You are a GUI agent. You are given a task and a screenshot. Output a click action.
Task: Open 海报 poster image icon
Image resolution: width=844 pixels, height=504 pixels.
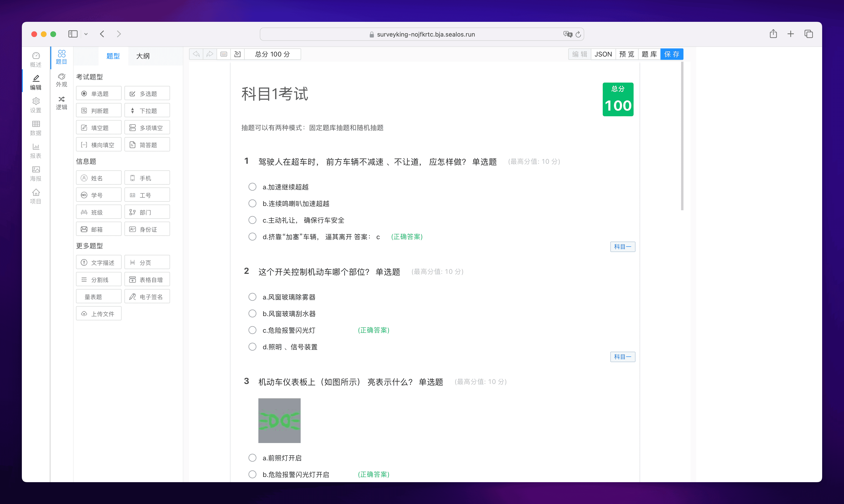[x=36, y=173]
